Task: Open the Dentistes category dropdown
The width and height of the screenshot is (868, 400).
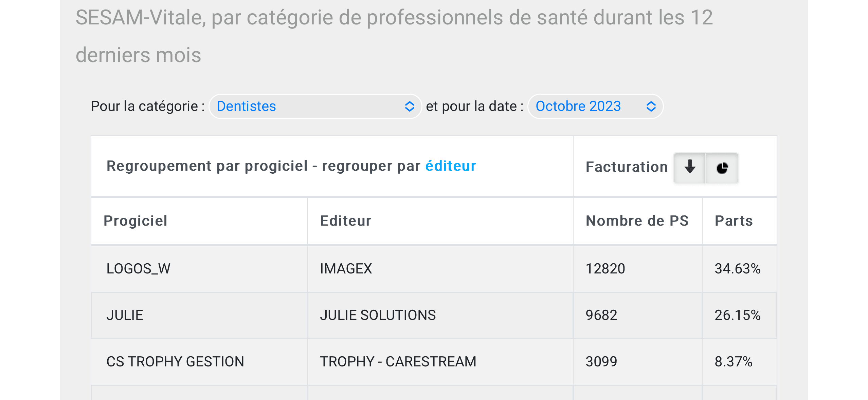Action: [x=315, y=107]
